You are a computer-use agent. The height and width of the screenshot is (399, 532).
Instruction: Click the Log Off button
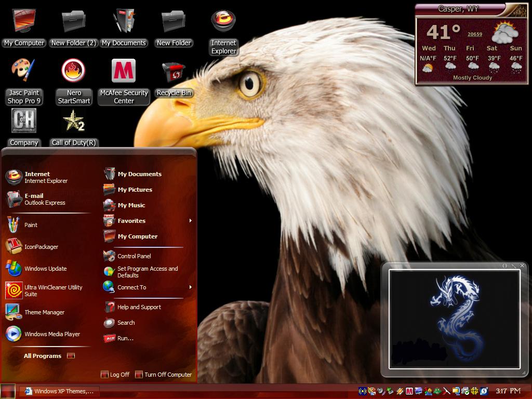click(x=115, y=374)
